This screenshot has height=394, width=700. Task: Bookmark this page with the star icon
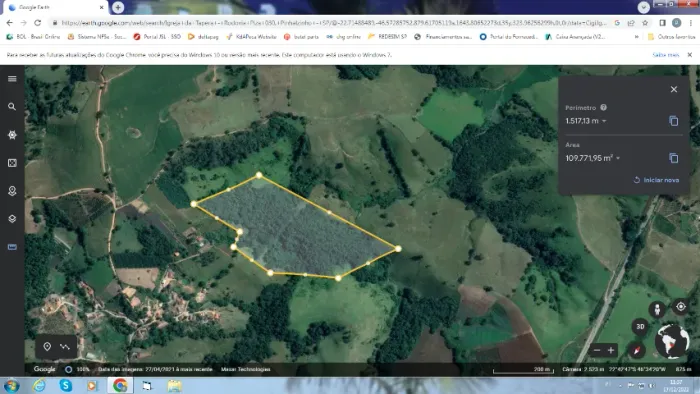click(x=645, y=23)
